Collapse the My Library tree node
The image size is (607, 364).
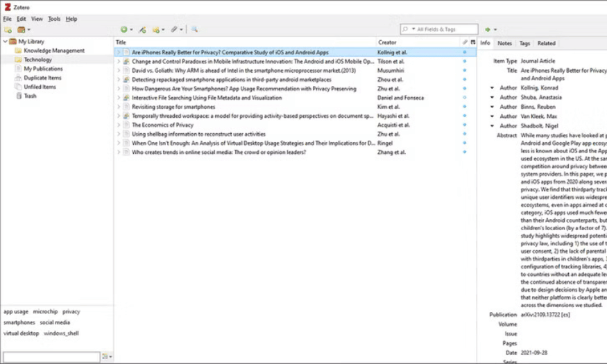(x=6, y=42)
